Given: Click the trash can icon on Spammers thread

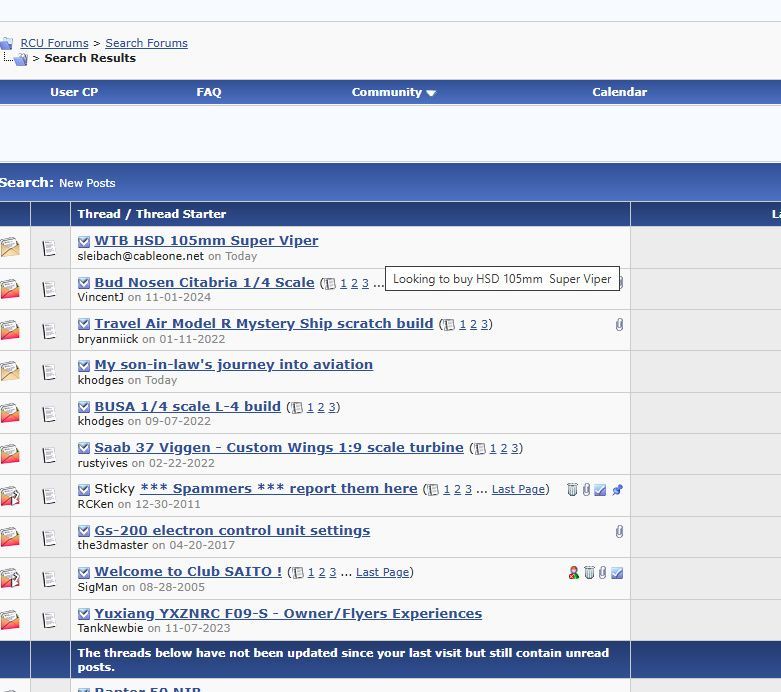Looking at the screenshot, I should pos(572,490).
